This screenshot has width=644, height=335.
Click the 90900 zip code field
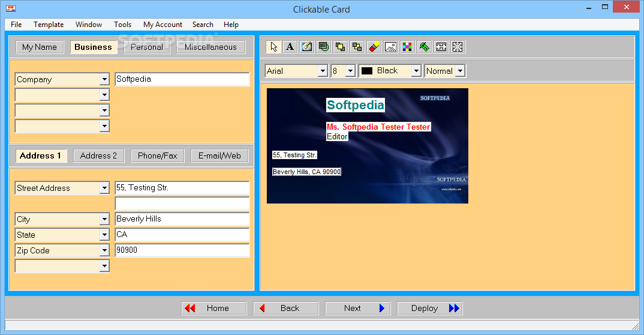click(182, 250)
